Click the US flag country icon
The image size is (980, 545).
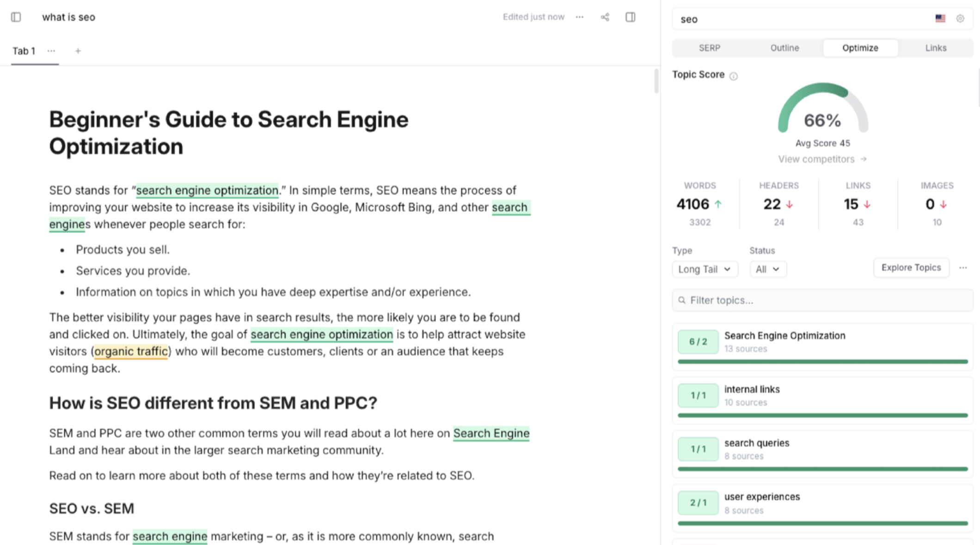coord(940,18)
